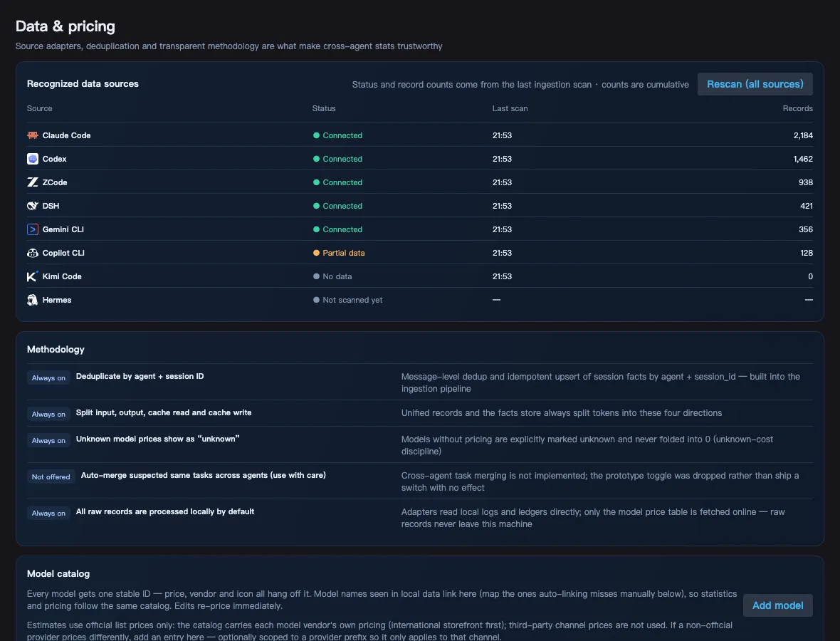This screenshot has width=840, height=641.
Task: Click Always on badge for Split input rule
Action: pos(48,415)
